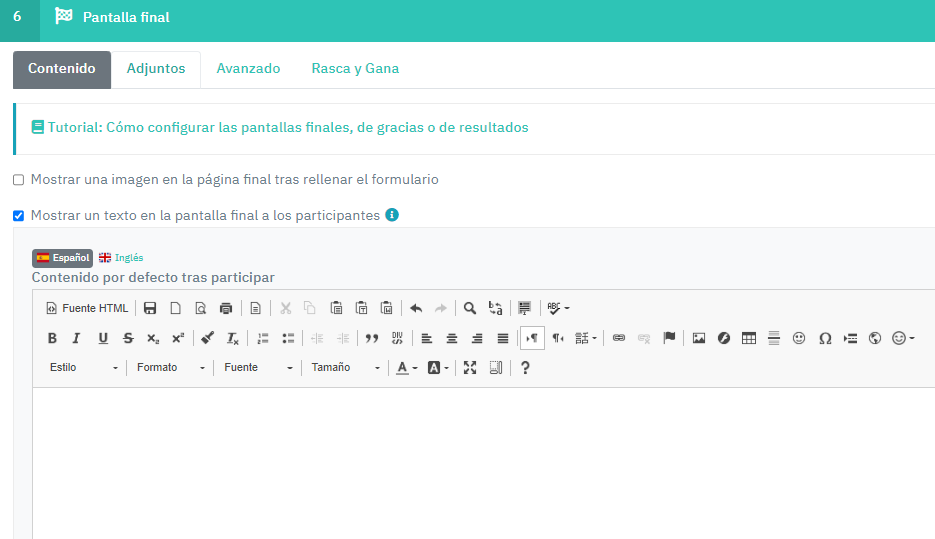Click the Insert Link icon
935x539 pixels.
tap(619, 338)
